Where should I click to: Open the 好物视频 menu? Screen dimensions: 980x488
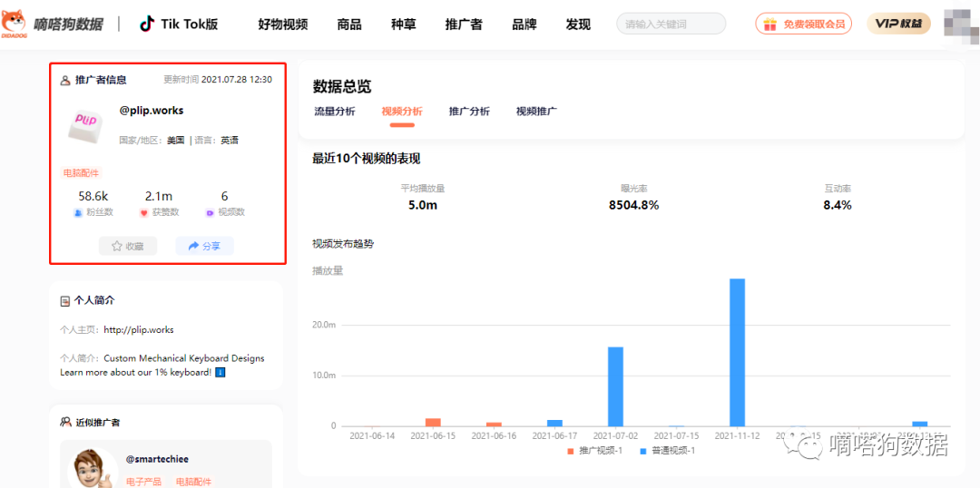[282, 24]
